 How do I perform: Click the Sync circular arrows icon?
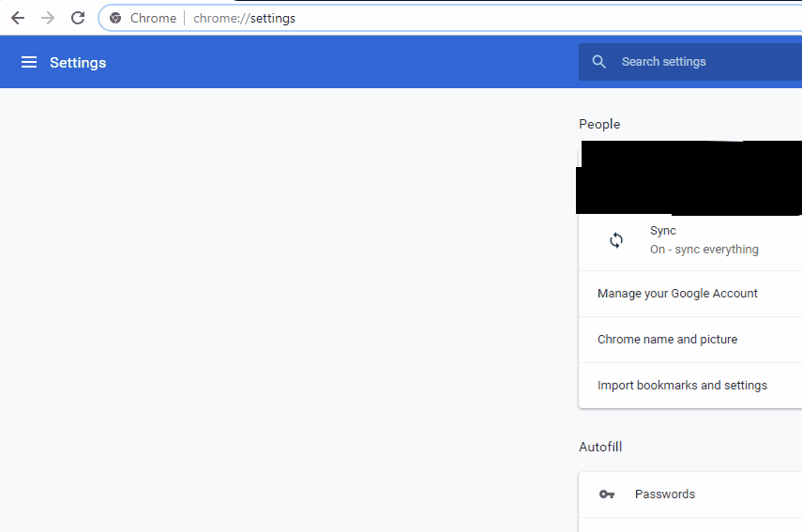pos(616,240)
